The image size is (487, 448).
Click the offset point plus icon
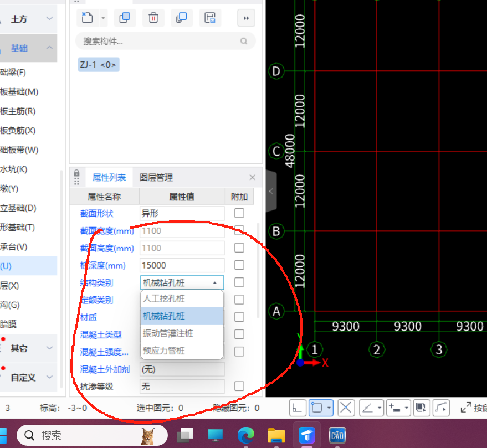[x=395, y=408]
